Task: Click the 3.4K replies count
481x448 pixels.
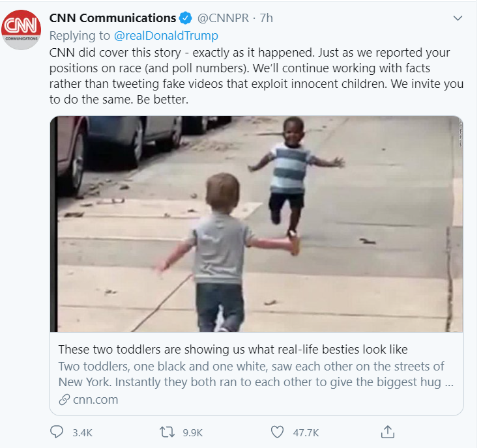Action: pyautogui.click(x=81, y=432)
